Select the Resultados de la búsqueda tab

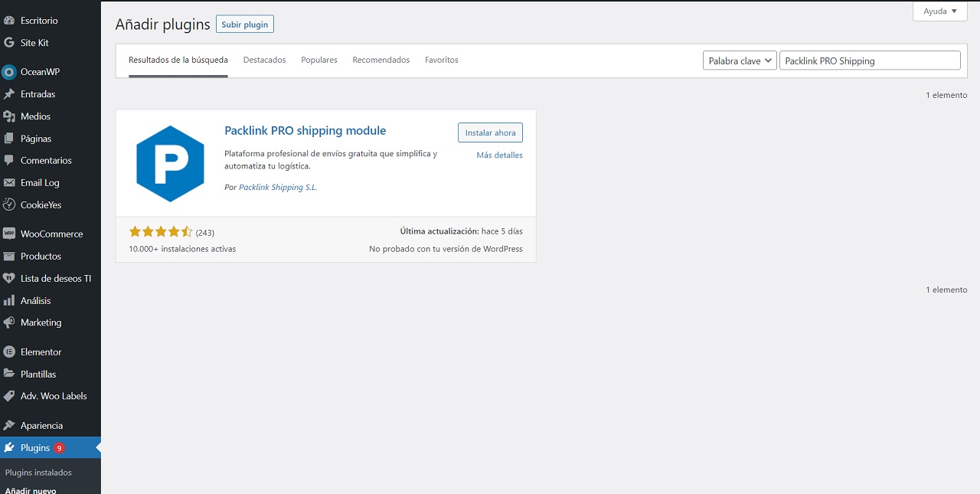pos(178,60)
